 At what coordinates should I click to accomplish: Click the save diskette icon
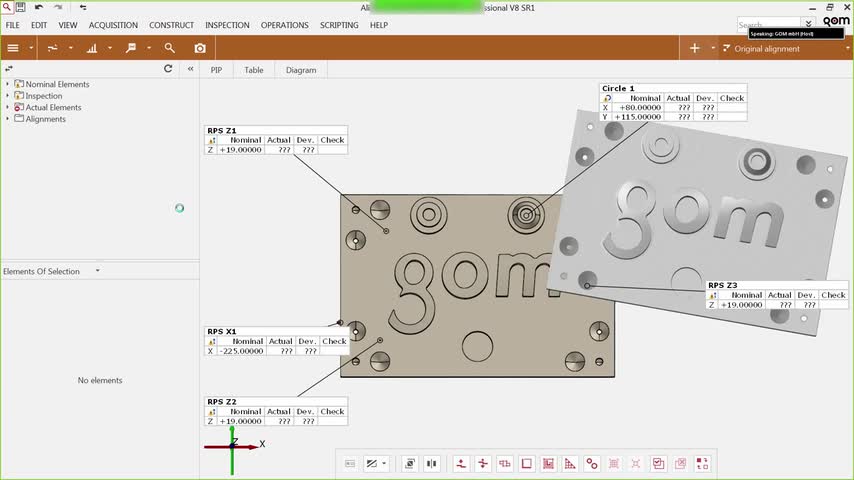(20, 7)
